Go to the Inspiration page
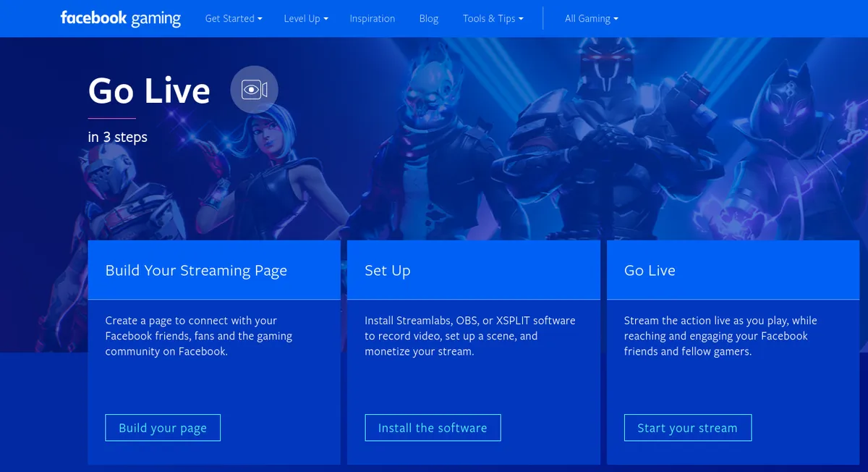Viewport: 868px width, 472px height. 372,19
